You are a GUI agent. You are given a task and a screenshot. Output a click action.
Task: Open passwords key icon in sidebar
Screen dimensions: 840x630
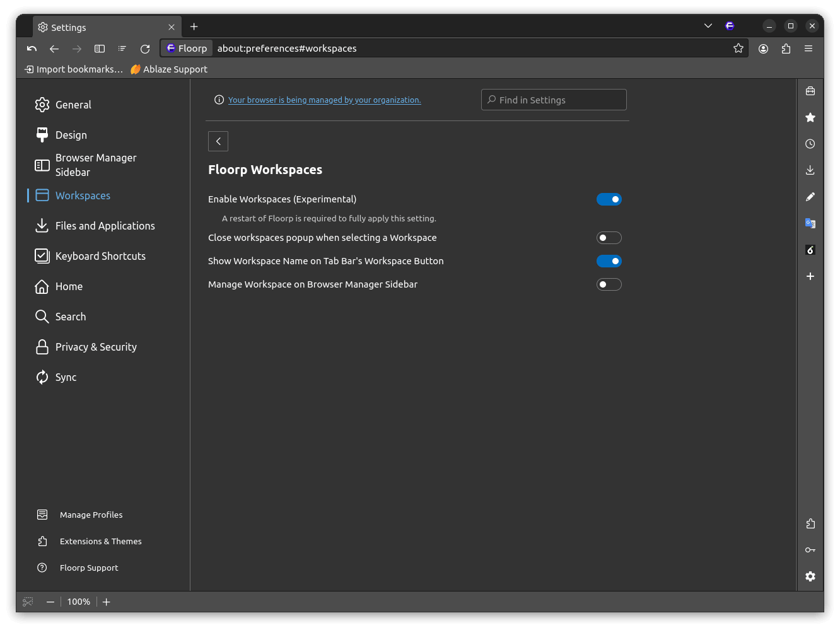click(810, 550)
